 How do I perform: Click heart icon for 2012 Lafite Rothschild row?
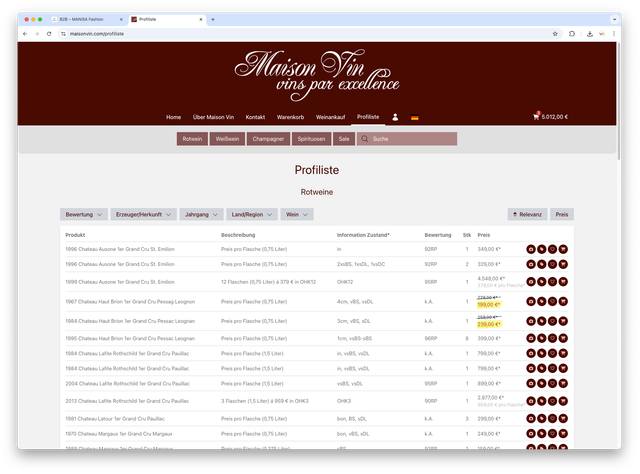pyautogui.click(x=552, y=400)
